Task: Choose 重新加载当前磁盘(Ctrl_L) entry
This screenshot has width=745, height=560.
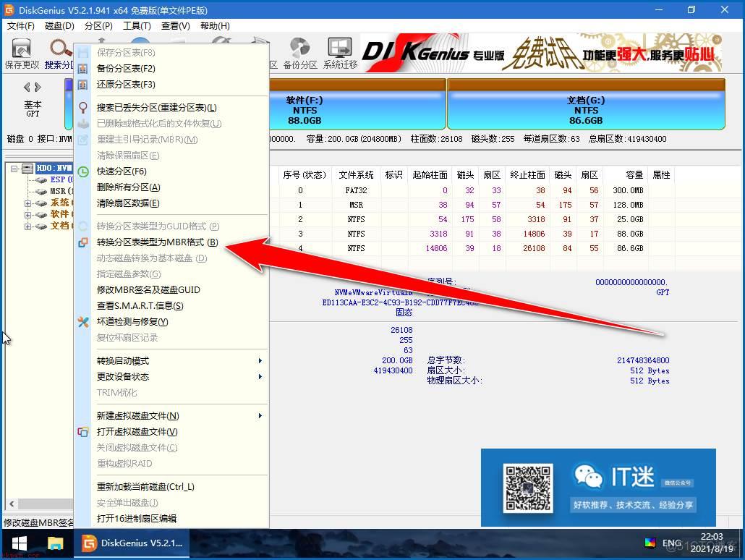Action: [145, 487]
